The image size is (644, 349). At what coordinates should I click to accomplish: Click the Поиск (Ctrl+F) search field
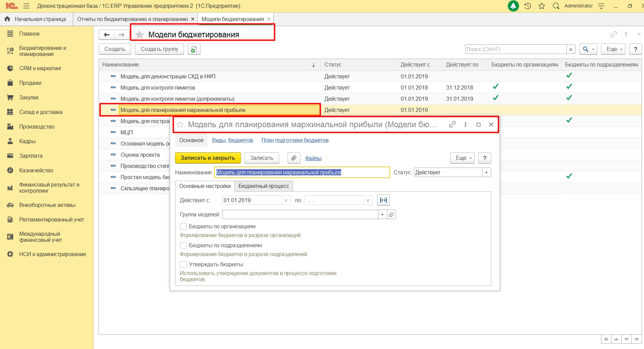pos(515,50)
